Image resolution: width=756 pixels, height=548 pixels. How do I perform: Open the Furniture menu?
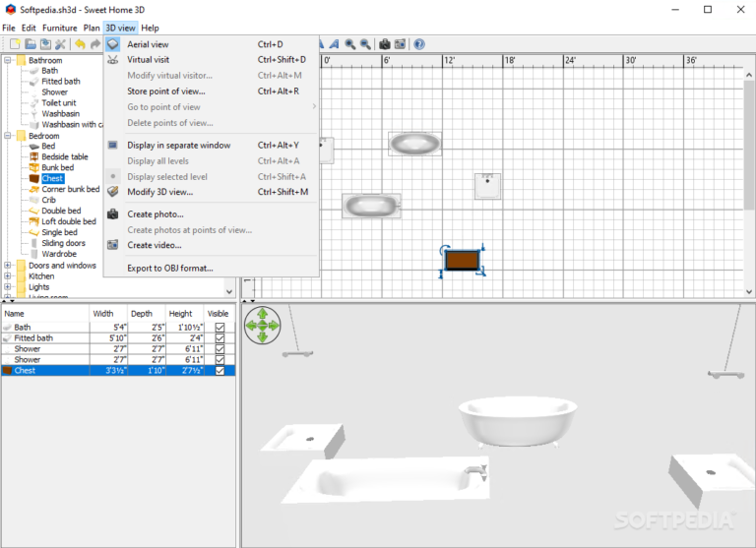pos(59,28)
